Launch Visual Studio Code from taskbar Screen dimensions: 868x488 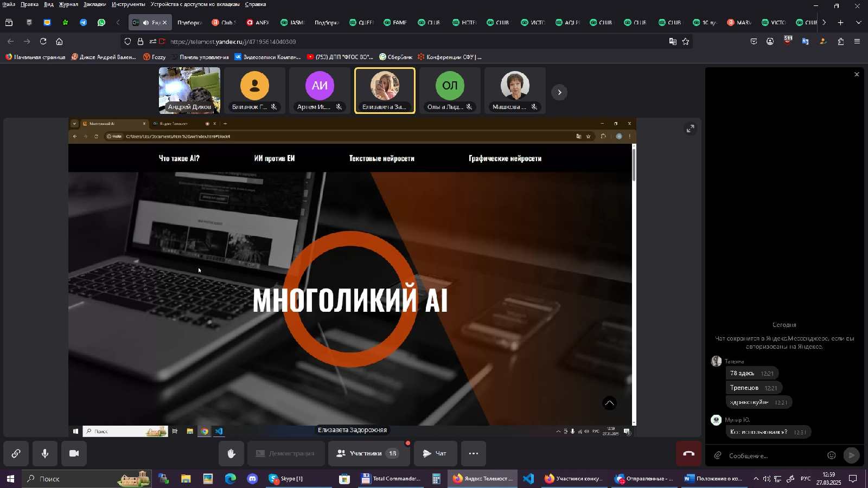[x=528, y=479]
